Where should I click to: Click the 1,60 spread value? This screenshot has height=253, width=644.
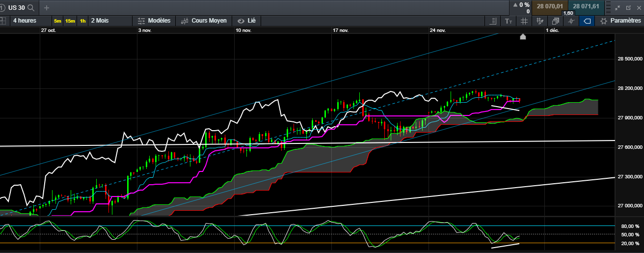(x=568, y=13)
